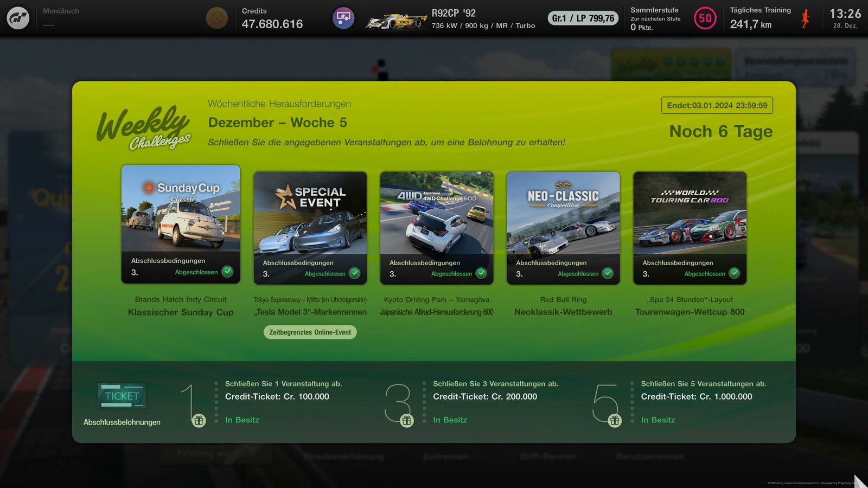
Task: Click the Sunday Cup completed checkmark
Action: [227, 272]
